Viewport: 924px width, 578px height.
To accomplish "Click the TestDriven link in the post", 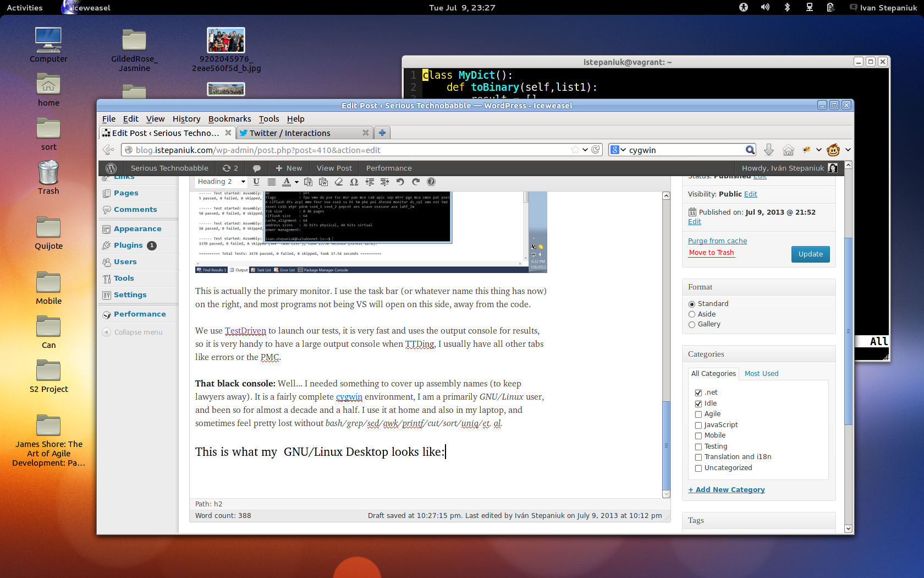I will tap(245, 331).
